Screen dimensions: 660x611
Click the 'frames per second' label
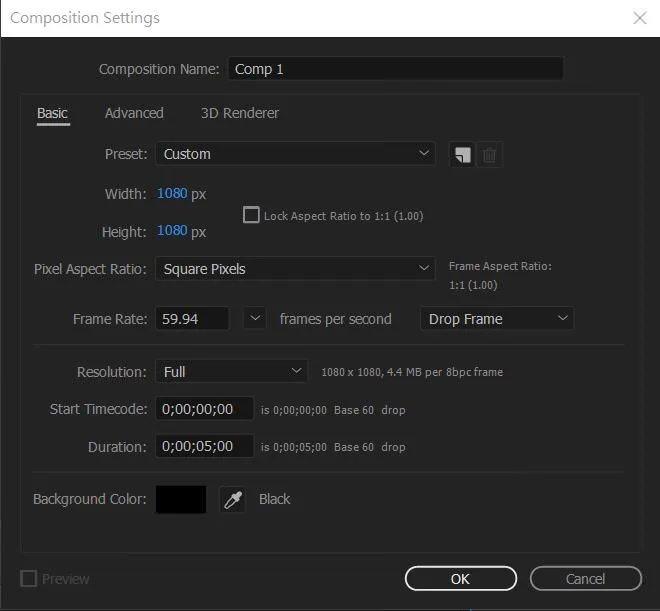335,319
